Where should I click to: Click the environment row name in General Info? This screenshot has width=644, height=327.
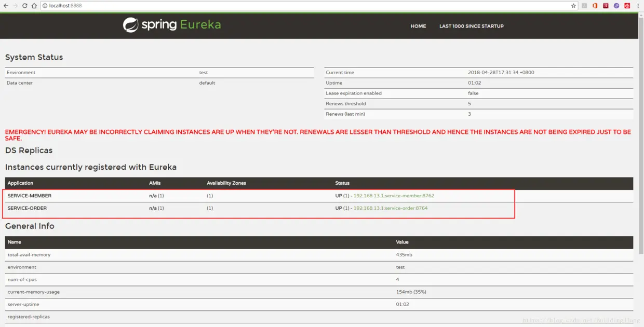22,267
